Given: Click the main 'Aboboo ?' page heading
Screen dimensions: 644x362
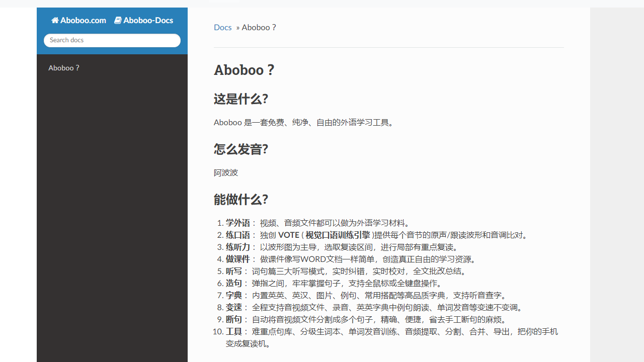Looking at the screenshot, I should click(244, 70).
